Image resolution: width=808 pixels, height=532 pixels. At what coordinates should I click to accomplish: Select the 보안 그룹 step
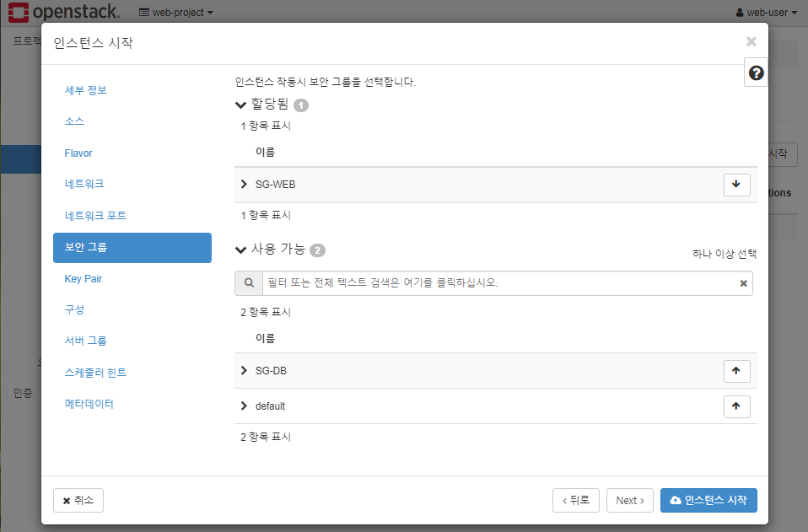click(x=132, y=248)
